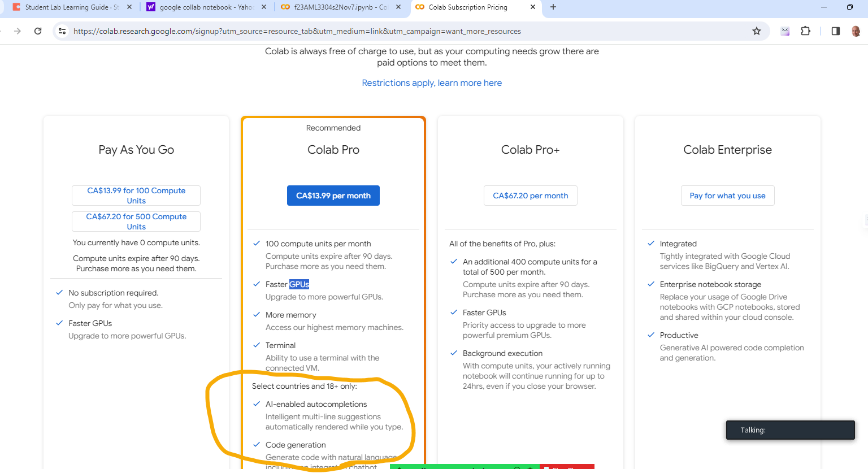Click the Select countries and 18+ only text

[x=305, y=386]
